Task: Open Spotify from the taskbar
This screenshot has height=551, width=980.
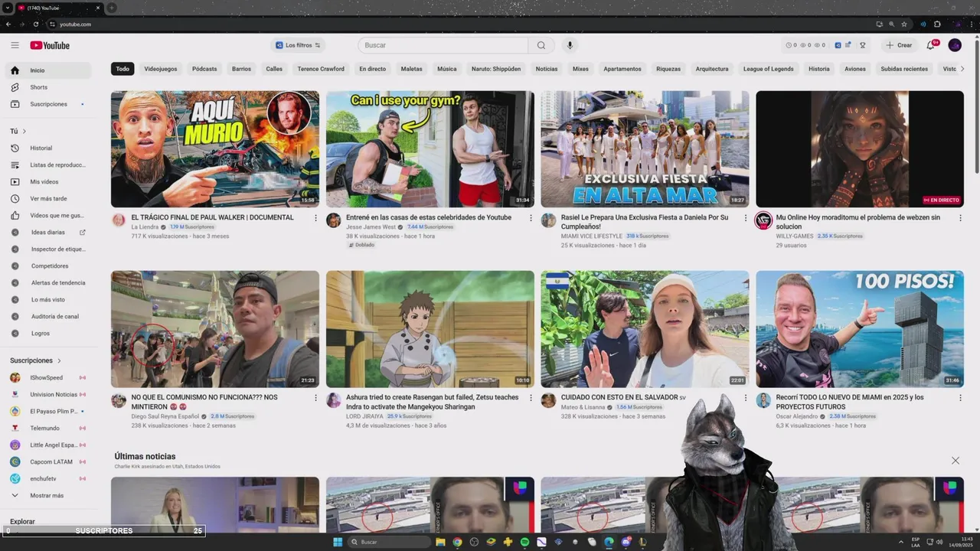Action: click(x=524, y=542)
